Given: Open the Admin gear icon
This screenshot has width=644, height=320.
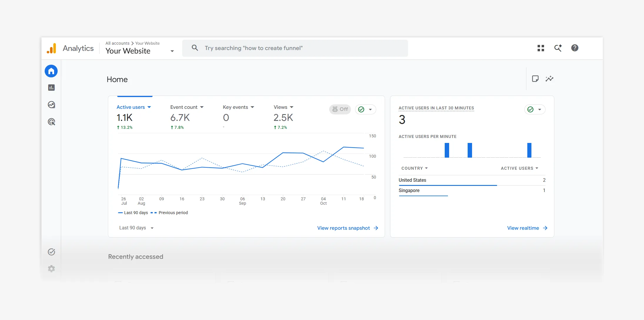Looking at the screenshot, I should click(51, 269).
